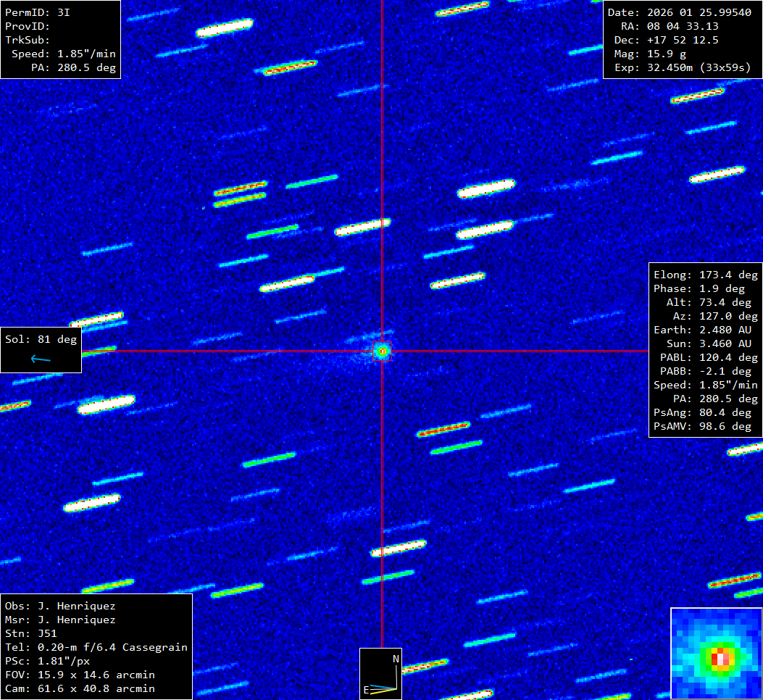Select the Tel: 0.20-m f/6.4 Cassegrain line
Viewport: 763px width, 700px height.
96,647
